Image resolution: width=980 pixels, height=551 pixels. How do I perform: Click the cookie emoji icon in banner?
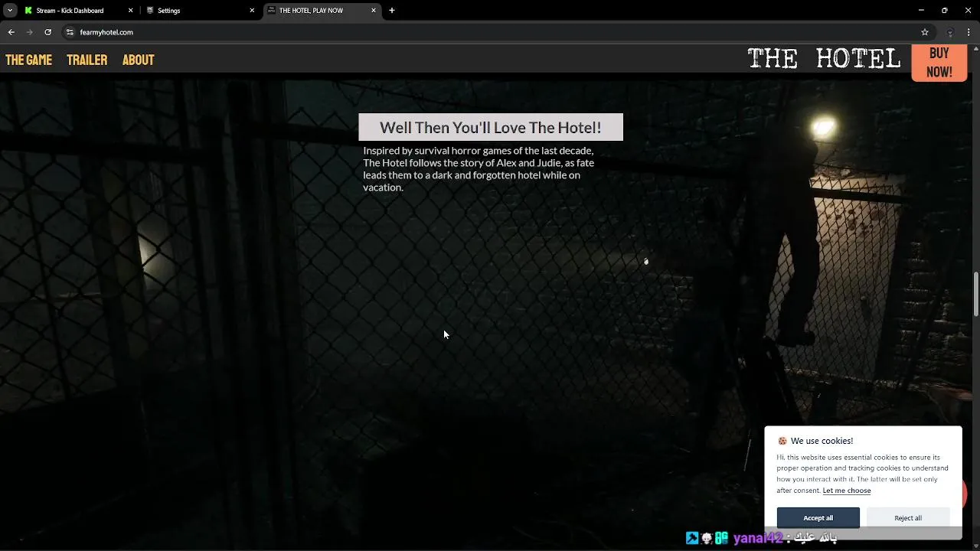point(782,441)
